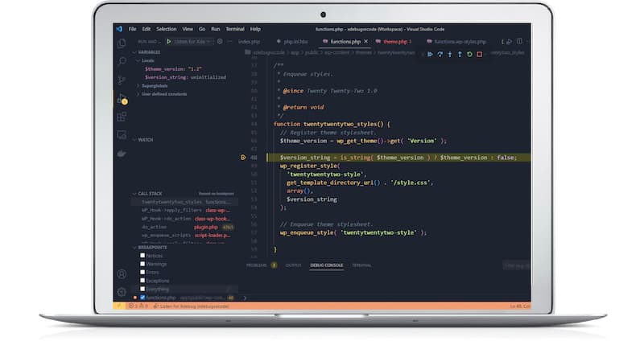Click the Continue debug button

click(x=431, y=55)
